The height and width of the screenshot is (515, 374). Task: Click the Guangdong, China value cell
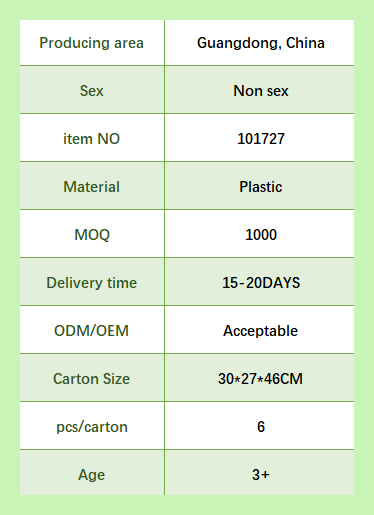click(x=259, y=43)
